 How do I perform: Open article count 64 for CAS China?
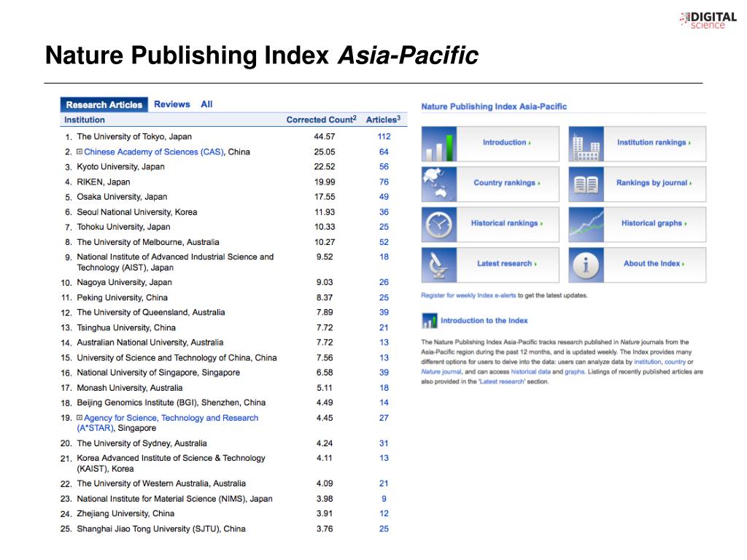point(384,152)
